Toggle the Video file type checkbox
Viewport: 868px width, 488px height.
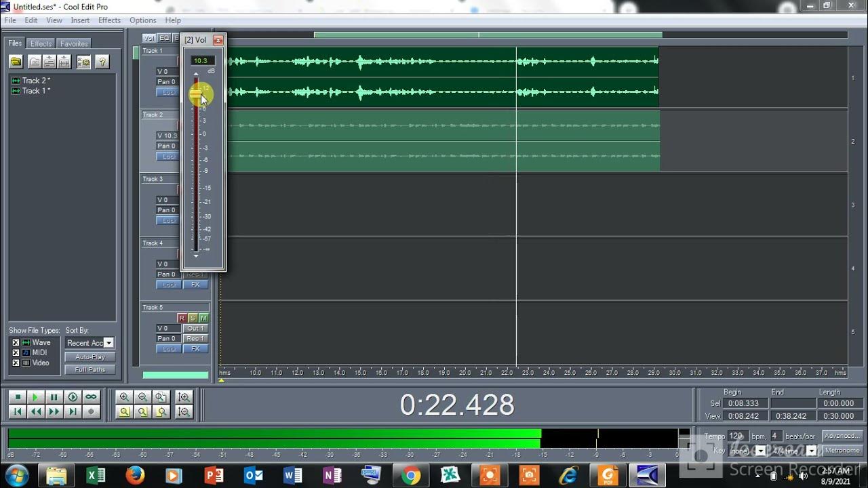(x=16, y=363)
